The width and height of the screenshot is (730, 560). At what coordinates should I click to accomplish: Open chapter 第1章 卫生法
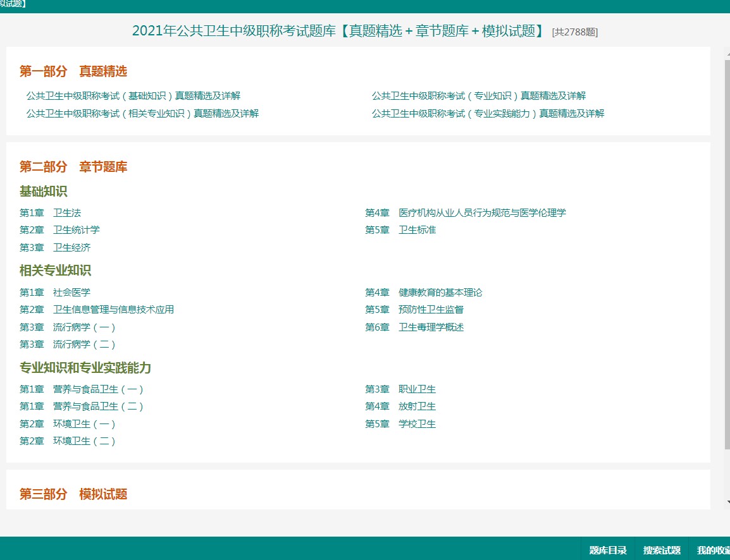[x=50, y=213]
